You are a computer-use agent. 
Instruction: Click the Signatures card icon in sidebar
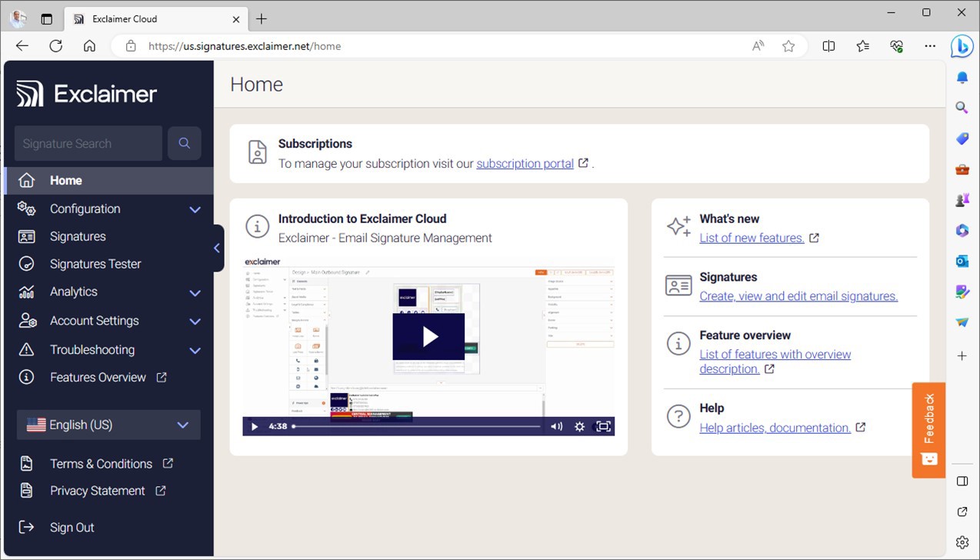27,237
